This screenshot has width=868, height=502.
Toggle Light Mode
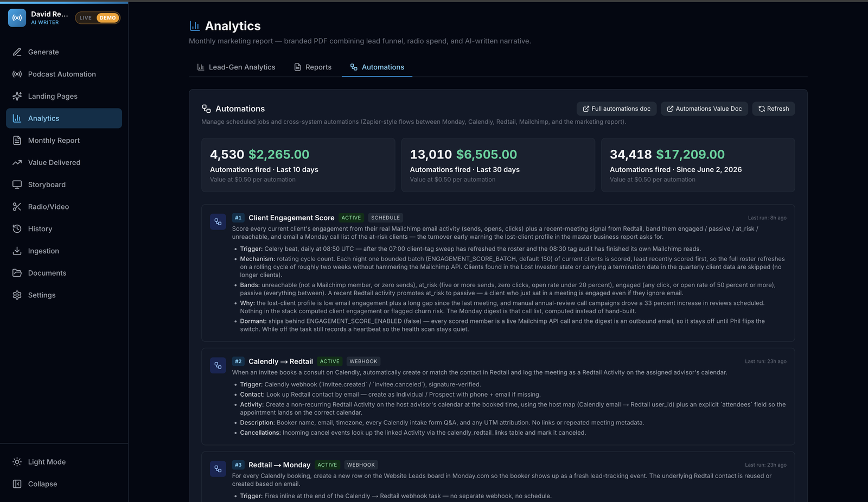point(64,462)
